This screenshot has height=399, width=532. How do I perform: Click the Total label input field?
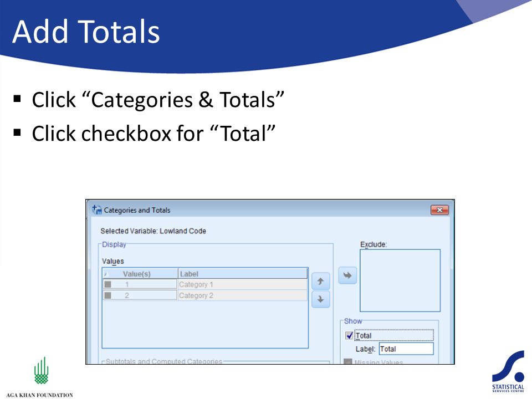point(406,349)
